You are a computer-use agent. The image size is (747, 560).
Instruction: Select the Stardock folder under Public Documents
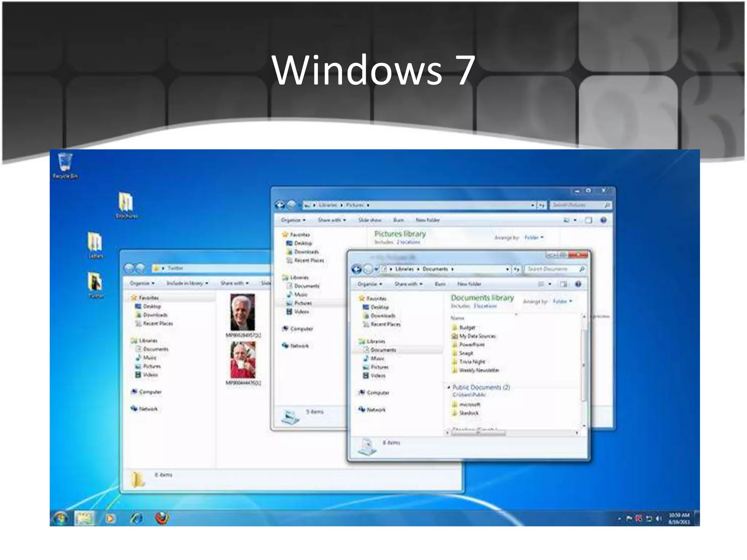[x=465, y=413]
